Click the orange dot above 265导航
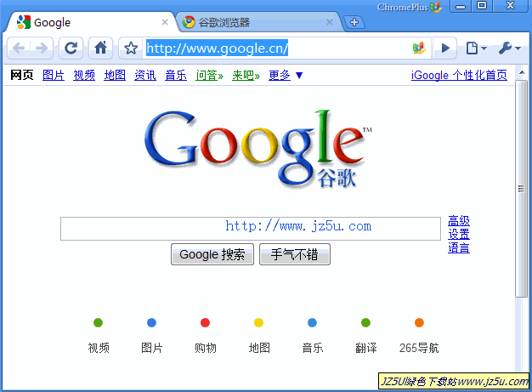 (419, 322)
